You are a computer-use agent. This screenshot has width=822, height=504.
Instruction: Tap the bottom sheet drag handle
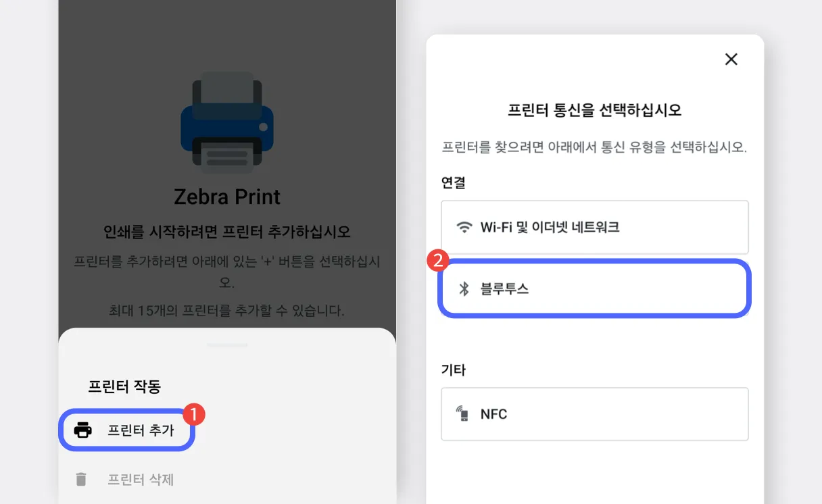tap(227, 344)
